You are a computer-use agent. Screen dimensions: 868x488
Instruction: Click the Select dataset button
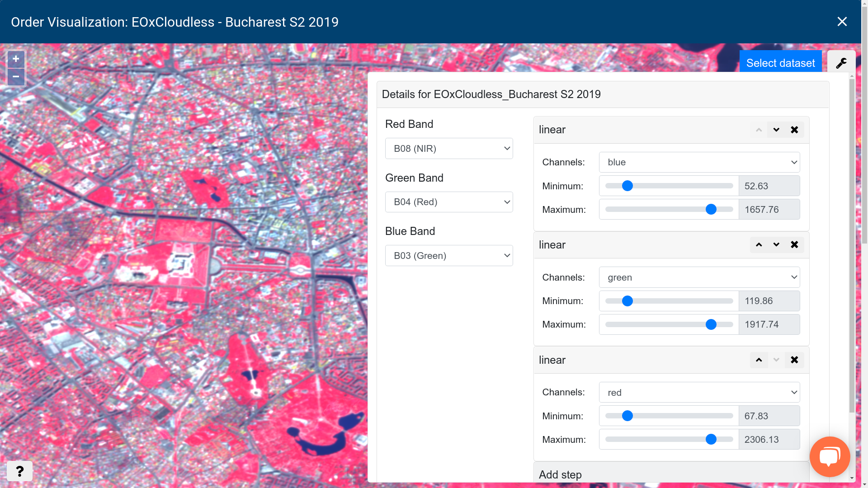pos(780,62)
